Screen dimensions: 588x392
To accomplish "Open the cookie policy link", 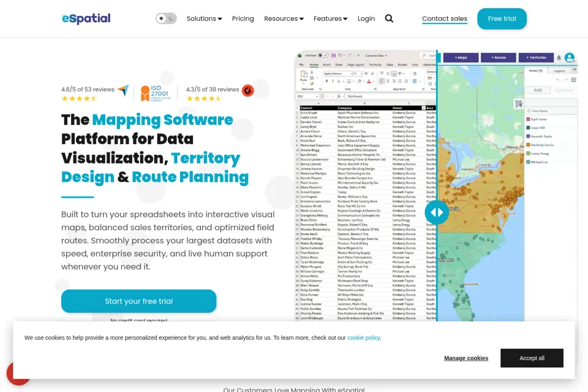I will 363,337.
